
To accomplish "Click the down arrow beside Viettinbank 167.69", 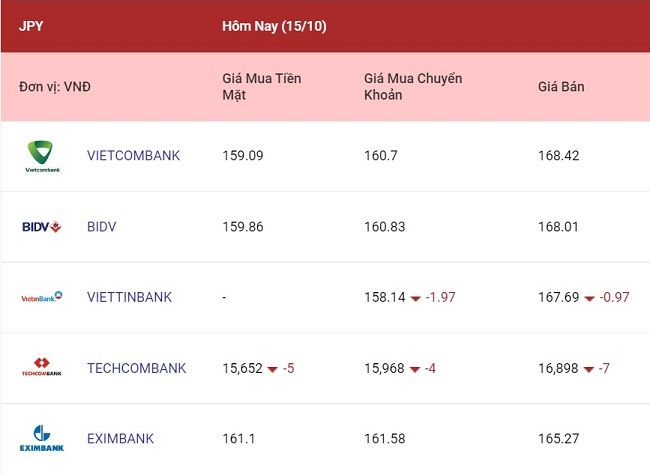I will point(589,298).
